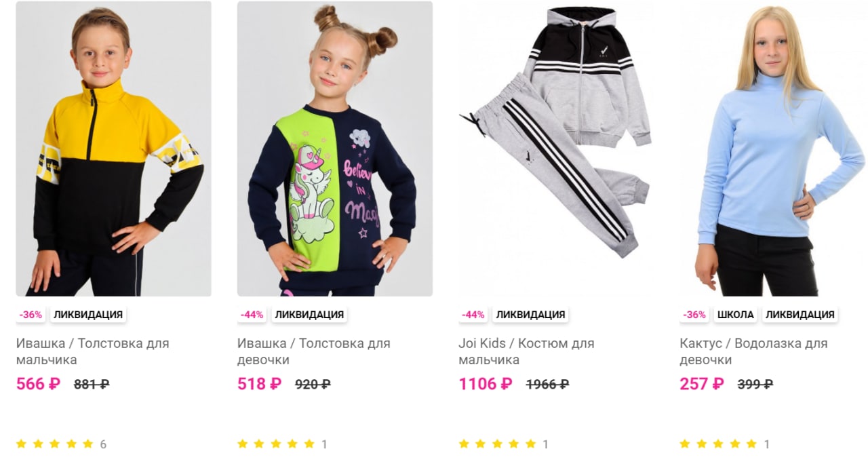868x466 pixels.
Task: Click the 566 ₽ price
Action: [38, 384]
